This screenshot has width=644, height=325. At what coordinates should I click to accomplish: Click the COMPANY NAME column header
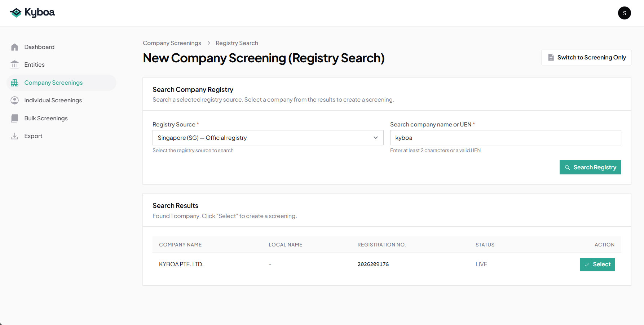[180, 245]
